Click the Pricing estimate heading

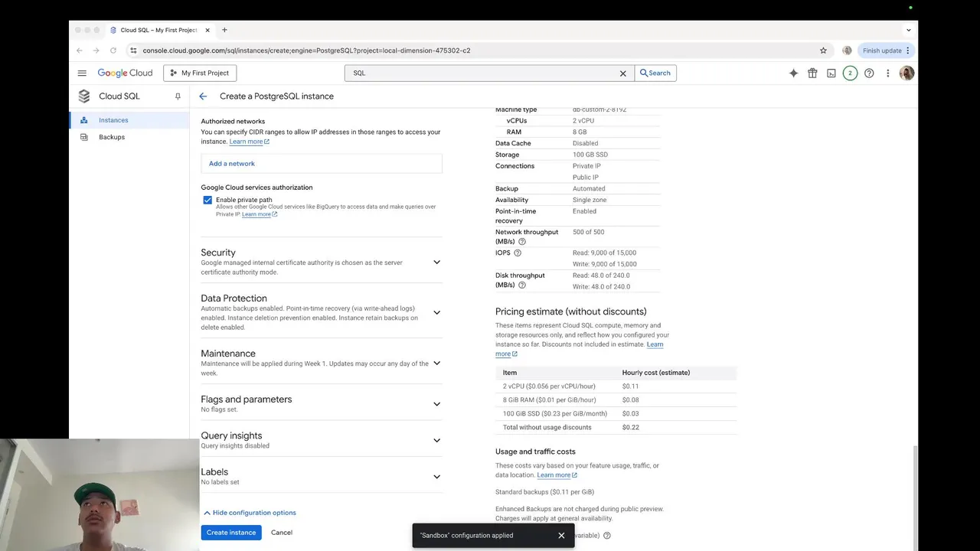[x=571, y=311]
